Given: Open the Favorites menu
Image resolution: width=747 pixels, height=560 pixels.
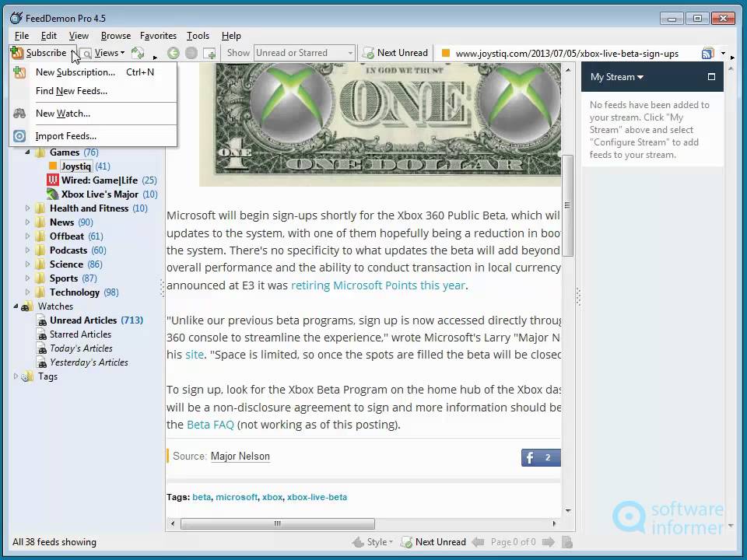Looking at the screenshot, I should point(158,36).
